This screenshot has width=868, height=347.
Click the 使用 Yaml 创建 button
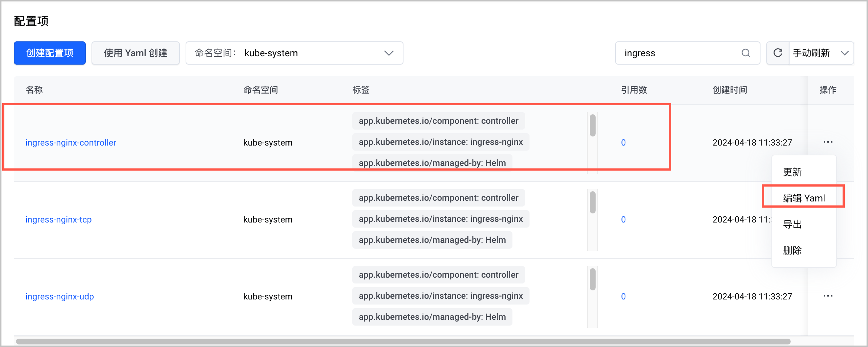click(x=135, y=53)
